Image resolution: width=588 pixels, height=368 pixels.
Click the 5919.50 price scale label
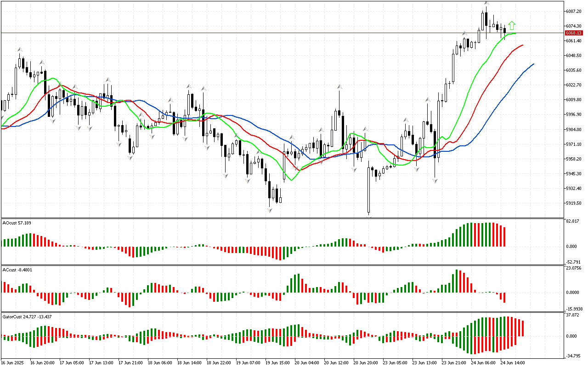tap(574, 203)
